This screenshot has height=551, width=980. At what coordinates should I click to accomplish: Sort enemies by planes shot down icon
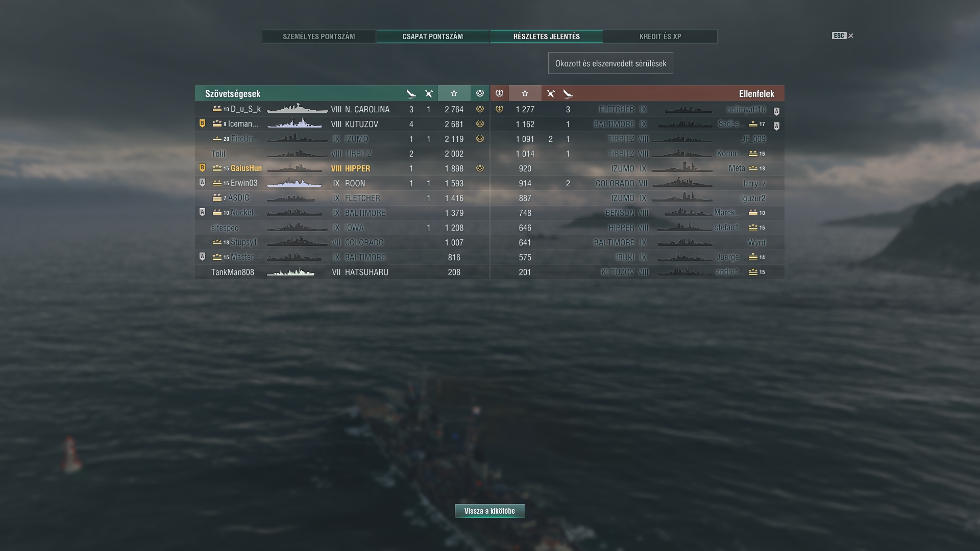[x=550, y=93]
